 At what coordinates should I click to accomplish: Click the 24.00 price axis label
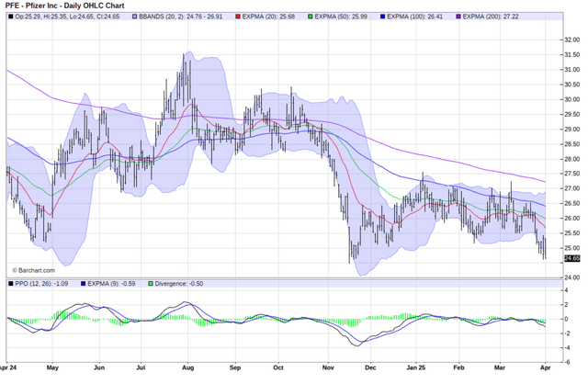point(572,277)
